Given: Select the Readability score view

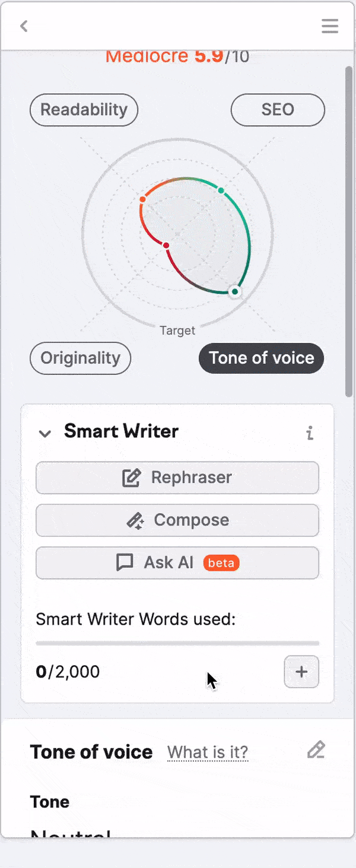Looking at the screenshot, I should (84, 110).
